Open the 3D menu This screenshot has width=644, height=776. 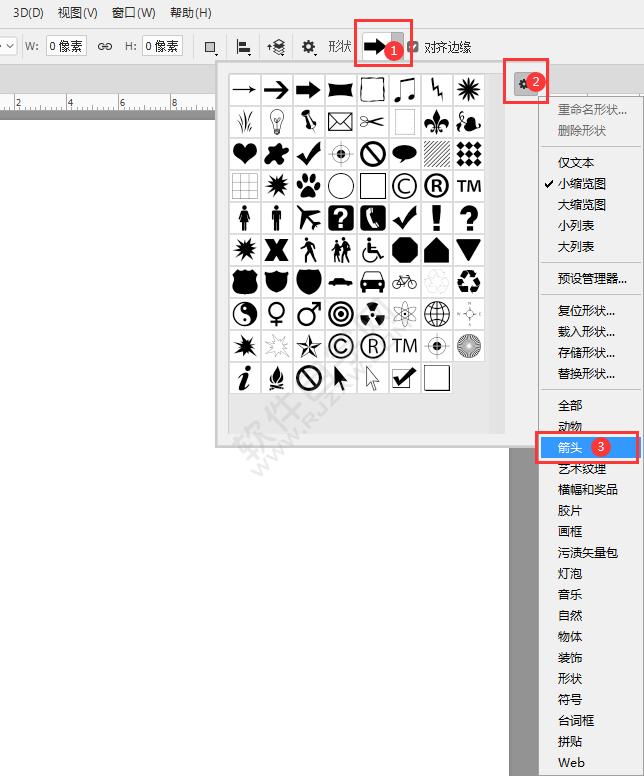pos(28,12)
